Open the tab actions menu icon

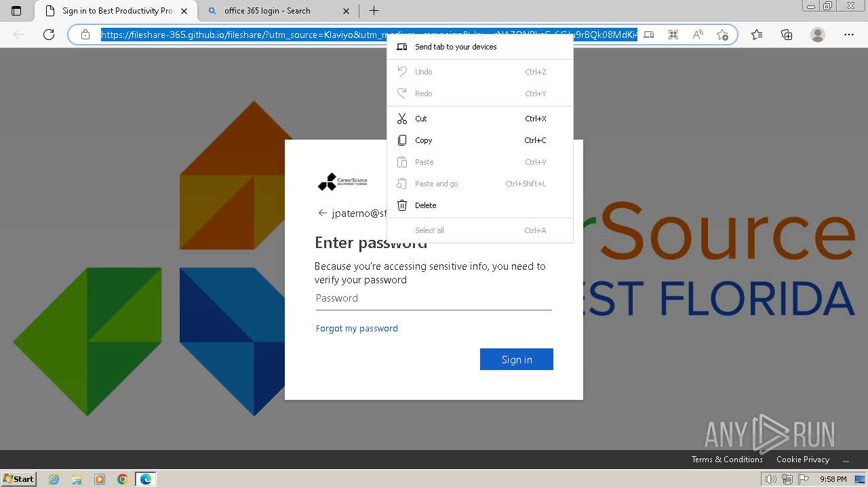coord(16,11)
